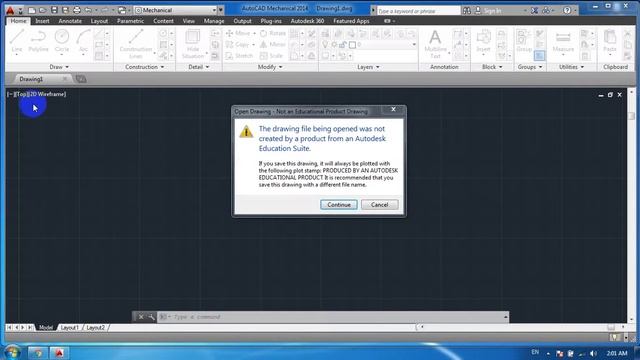Click the Windows Start button
Viewport: 640px width, 360px height.
12,352
